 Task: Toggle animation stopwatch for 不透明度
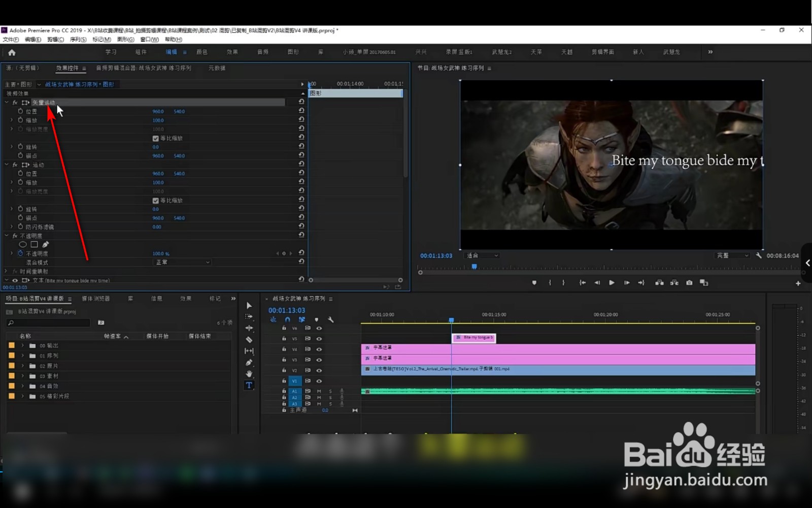click(x=20, y=253)
